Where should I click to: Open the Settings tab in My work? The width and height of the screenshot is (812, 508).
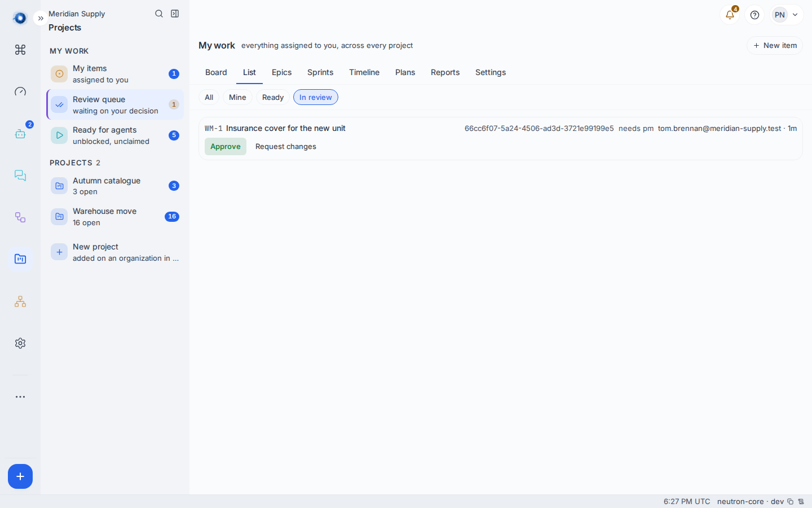click(x=491, y=72)
